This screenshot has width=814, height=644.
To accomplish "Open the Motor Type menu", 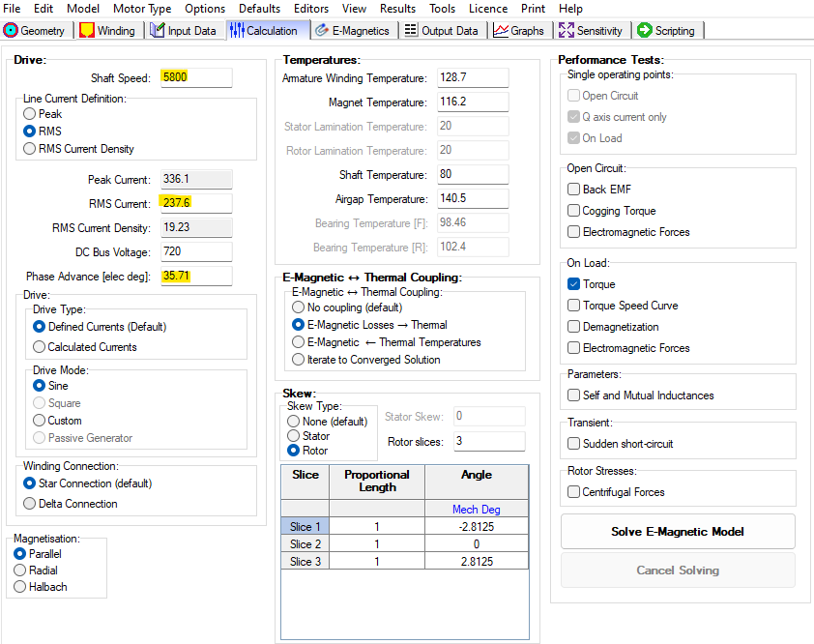I will pos(142,9).
